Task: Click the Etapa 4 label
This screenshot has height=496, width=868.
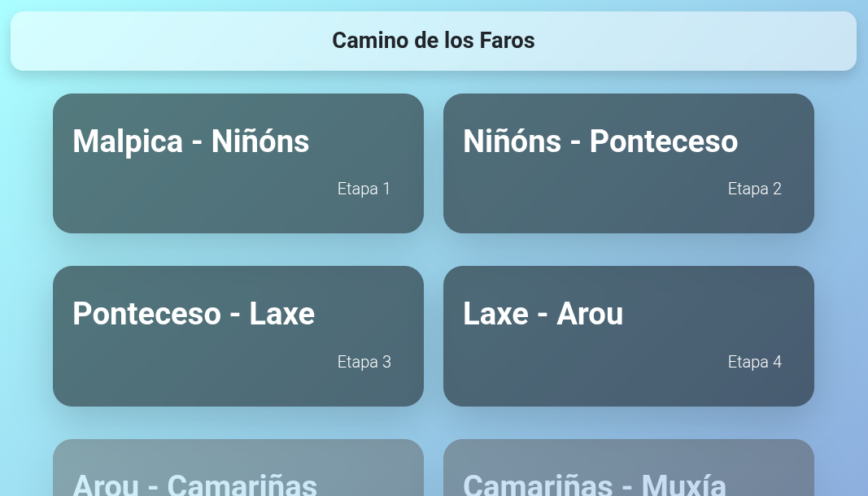Action: (x=755, y=362)
